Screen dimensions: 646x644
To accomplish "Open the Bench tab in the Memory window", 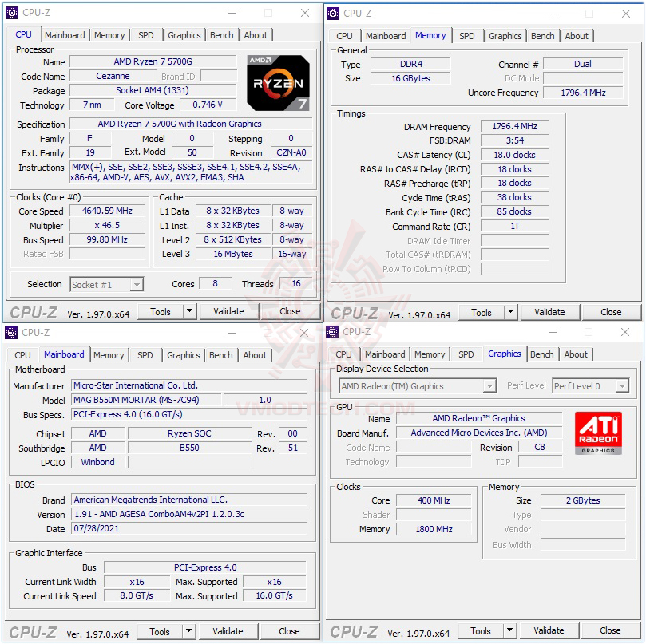I will (x=542, y=36).
